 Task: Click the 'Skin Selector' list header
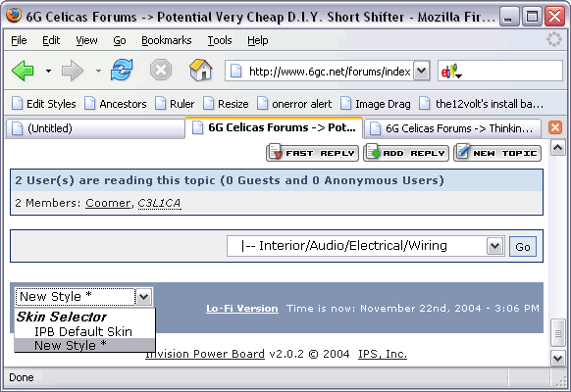(x=62, y=317)
